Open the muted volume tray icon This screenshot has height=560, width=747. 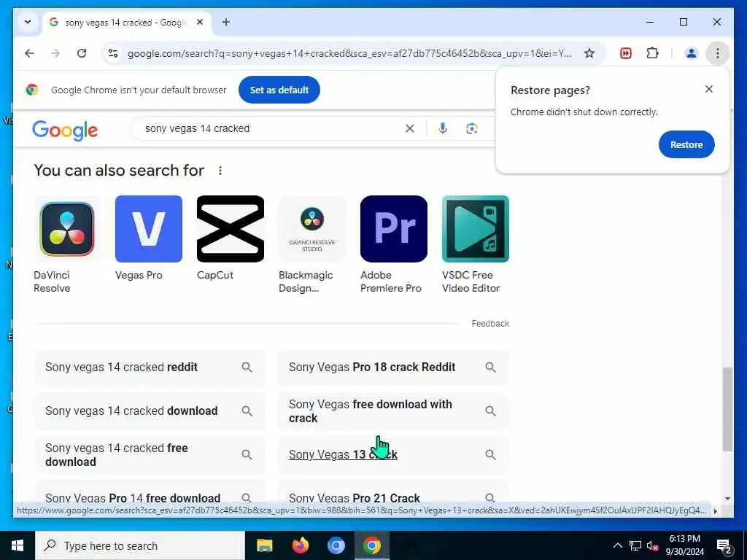click(653, 545)
